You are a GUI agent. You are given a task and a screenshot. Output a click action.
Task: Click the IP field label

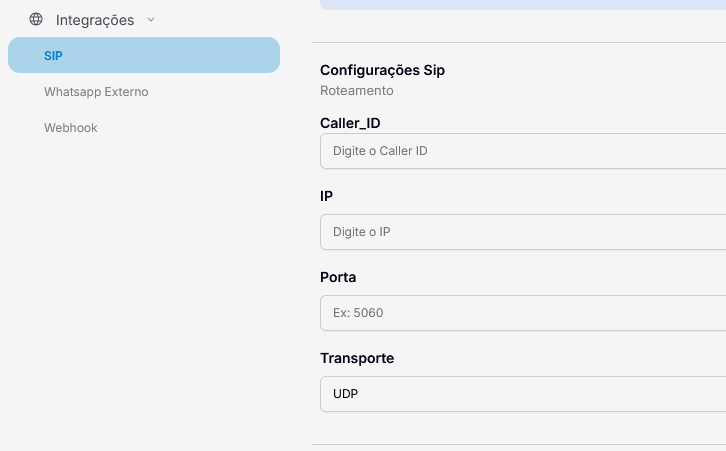pos(326,196)
